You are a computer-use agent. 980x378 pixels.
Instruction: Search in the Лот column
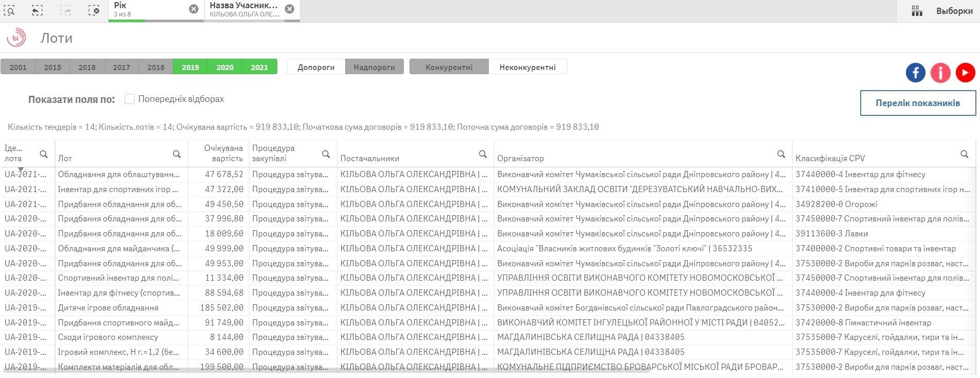coord(176,154)
